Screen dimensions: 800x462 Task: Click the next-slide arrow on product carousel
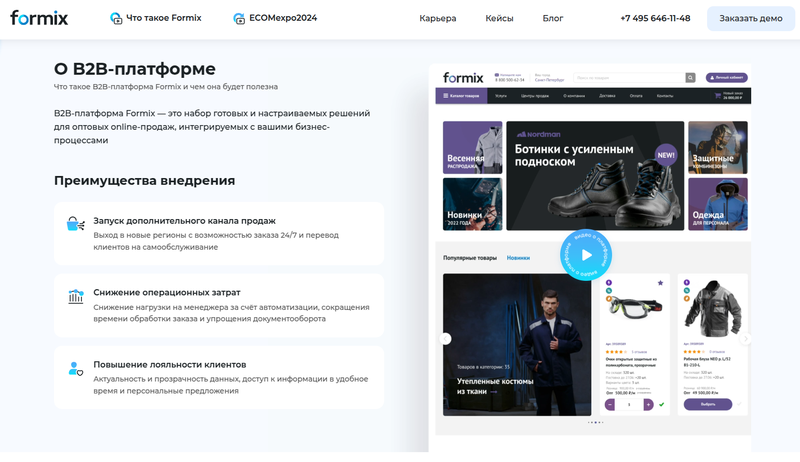tap(745, 339)
